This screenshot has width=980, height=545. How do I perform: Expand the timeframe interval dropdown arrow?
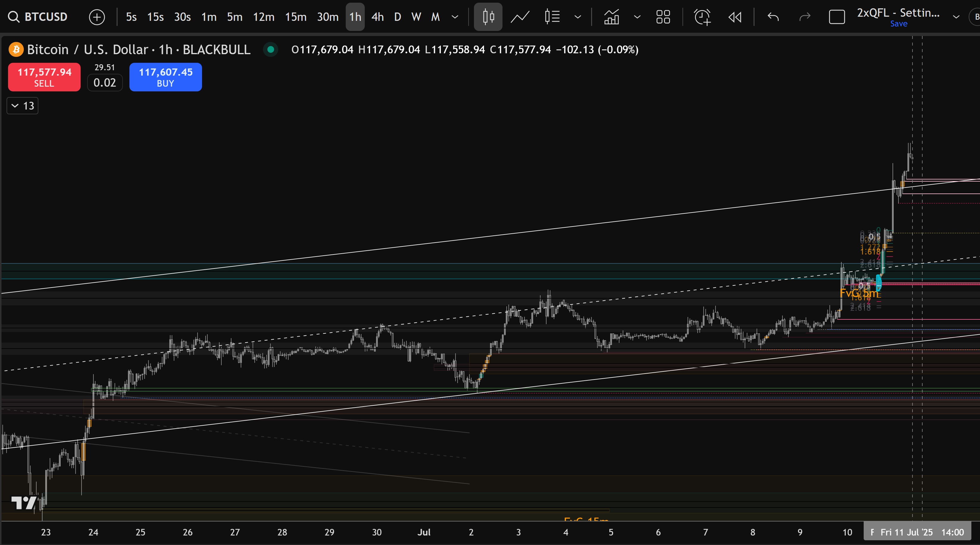(455, 17)
